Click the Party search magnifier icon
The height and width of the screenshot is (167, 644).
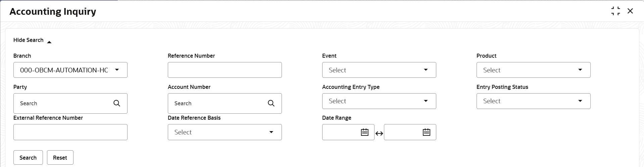point(117,103)
